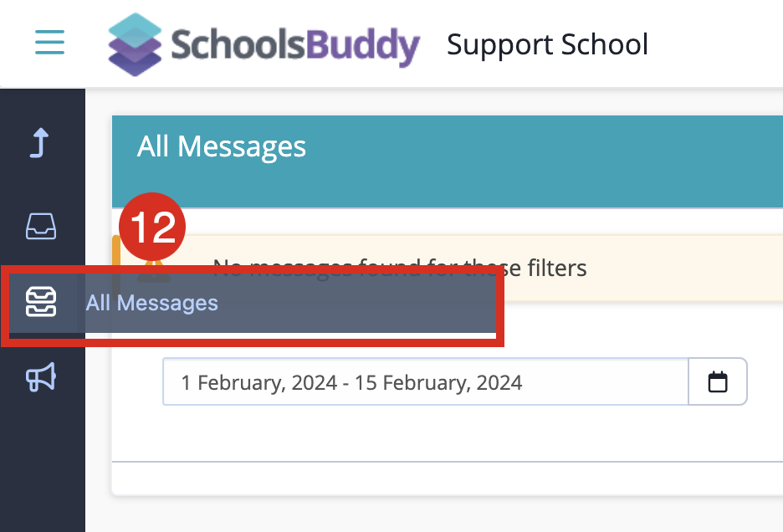Click the empty white panel area below date field
Viewport: 783px width, 532px height.
(x=443, y=435)
